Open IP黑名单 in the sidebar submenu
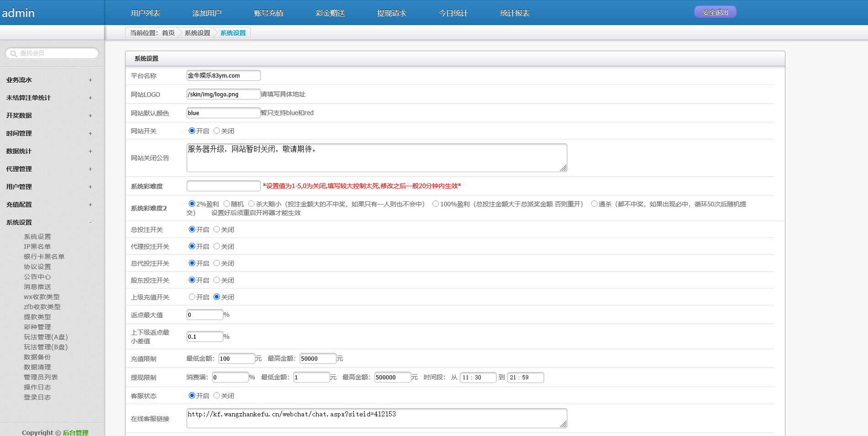Viewport: 868px width, 436px height. click(x=37, y=247)
